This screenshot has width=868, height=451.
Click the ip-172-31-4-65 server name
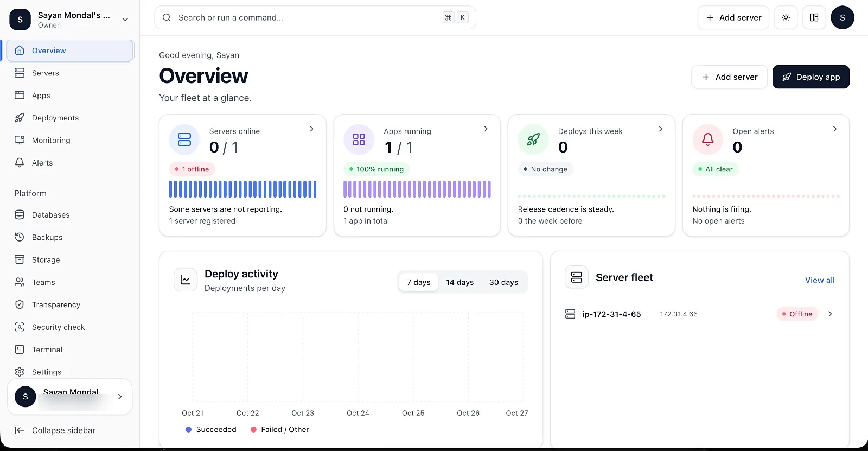[x=611, y=314]
